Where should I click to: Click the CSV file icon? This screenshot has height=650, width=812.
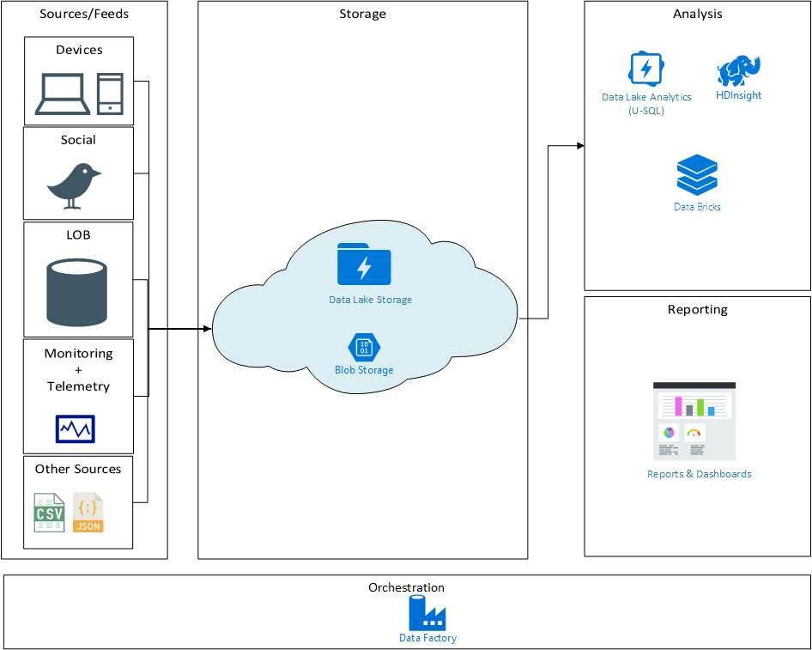point(50,513)
